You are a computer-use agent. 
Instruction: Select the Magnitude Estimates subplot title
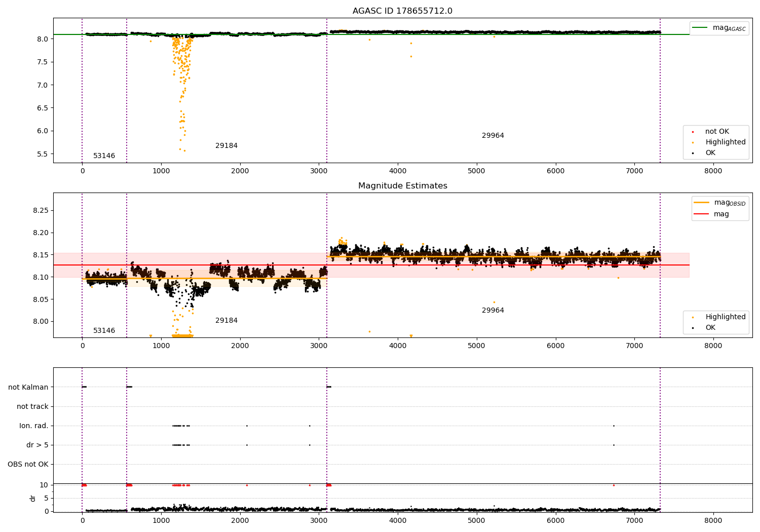point(402,186)
